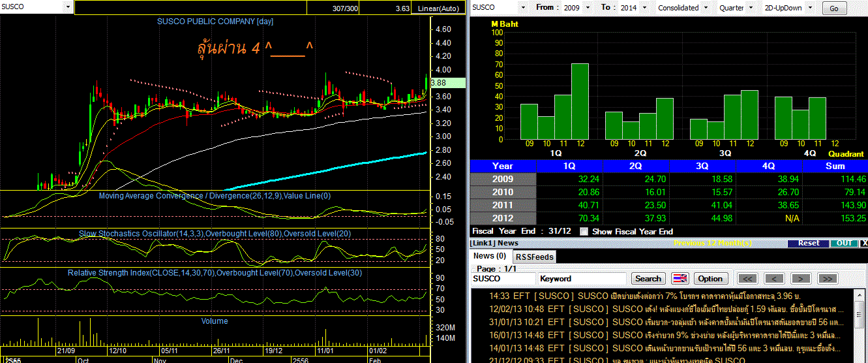
Task: Click the Relative Strength Index label
Action: coord(215,272)
